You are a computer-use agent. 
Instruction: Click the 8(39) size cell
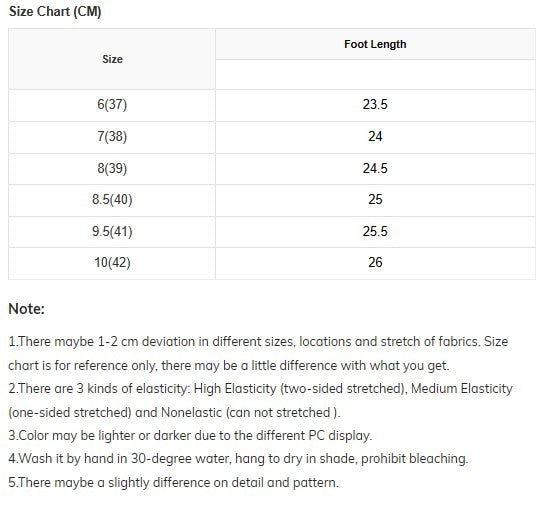coord(112,168)
